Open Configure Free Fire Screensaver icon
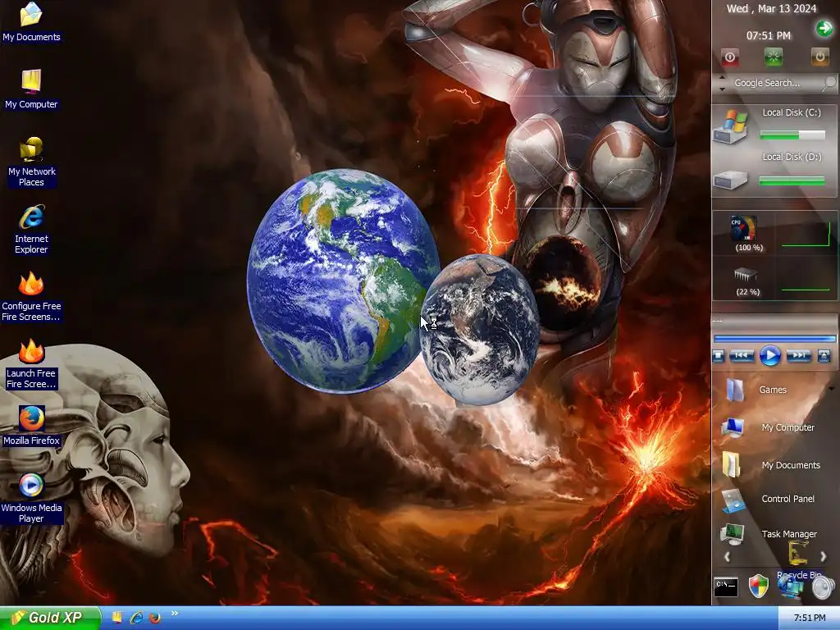Image resolution: width=840 pixels, height=630 pixels. (31, 297)
